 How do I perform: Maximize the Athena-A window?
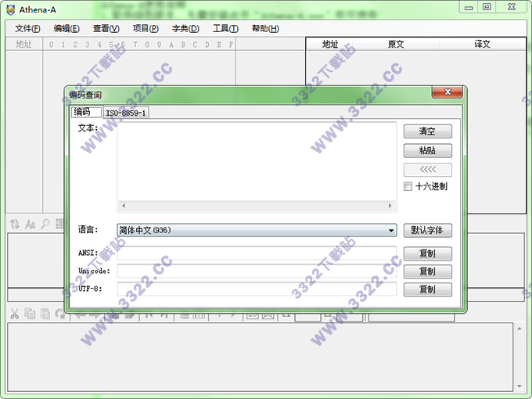point(487,7)
